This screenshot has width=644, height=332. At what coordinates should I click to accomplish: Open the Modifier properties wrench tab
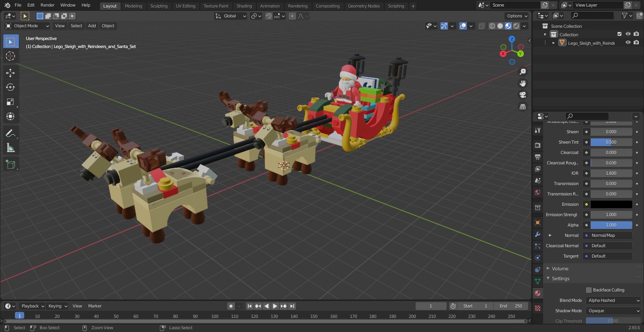click(537, 234)
